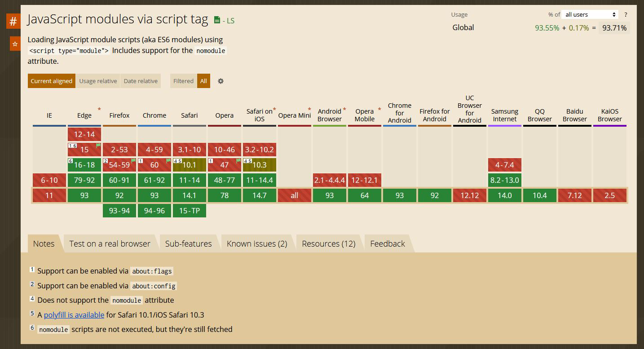Click the Firefox for Android header
644x349 pixels.
coord(435,115)
